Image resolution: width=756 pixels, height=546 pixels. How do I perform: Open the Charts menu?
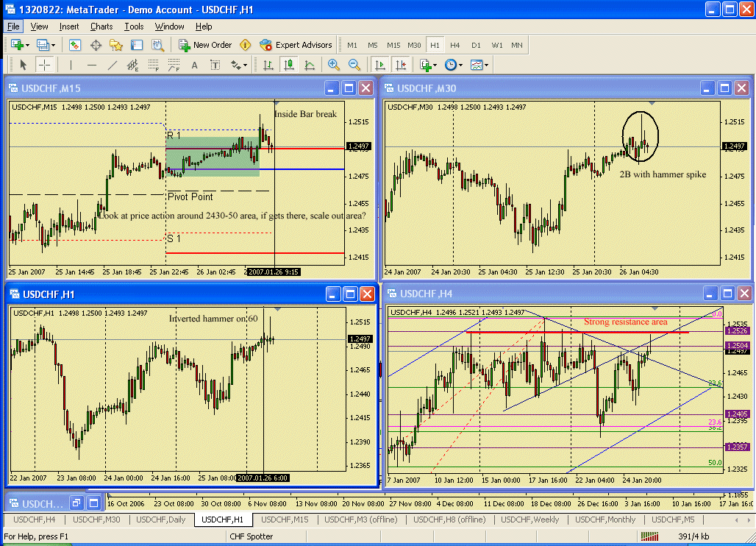click(101, 26)
